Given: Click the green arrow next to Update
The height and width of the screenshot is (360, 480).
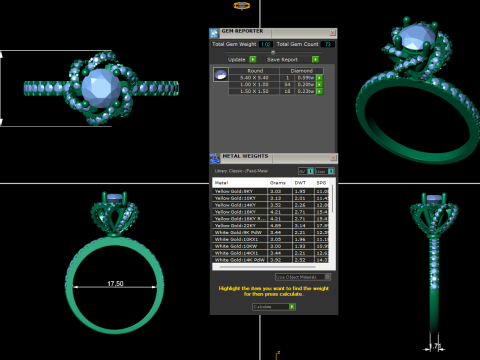Looking at the screenshot, I should 253,59.
